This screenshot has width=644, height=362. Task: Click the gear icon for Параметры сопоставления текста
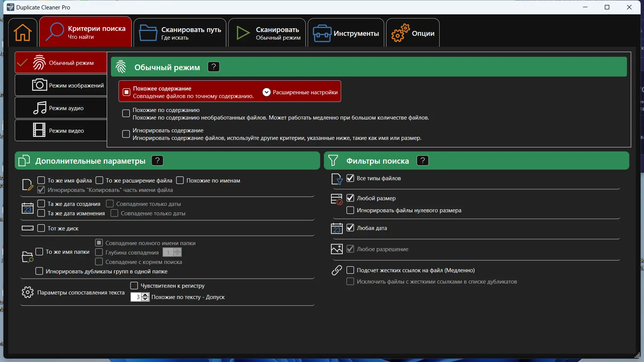coord(28,292)
